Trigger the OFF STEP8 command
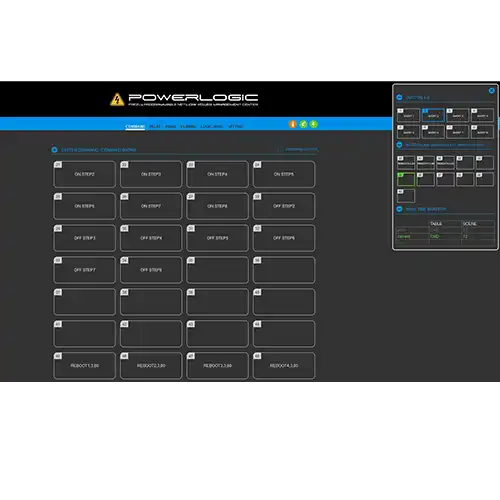This screenshot has height=500, width=500. click(151, 270)
